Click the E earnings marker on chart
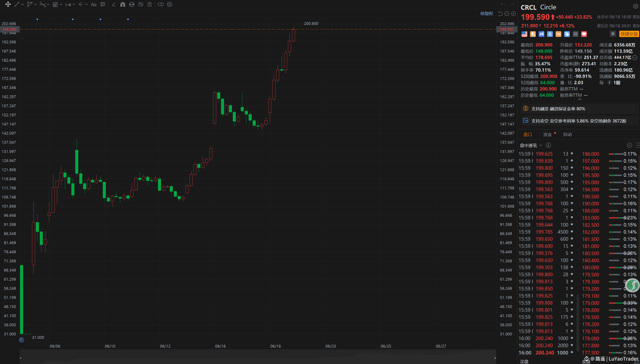Image resolution: width=640 pixels, height=364 pixels. point(21,340)
